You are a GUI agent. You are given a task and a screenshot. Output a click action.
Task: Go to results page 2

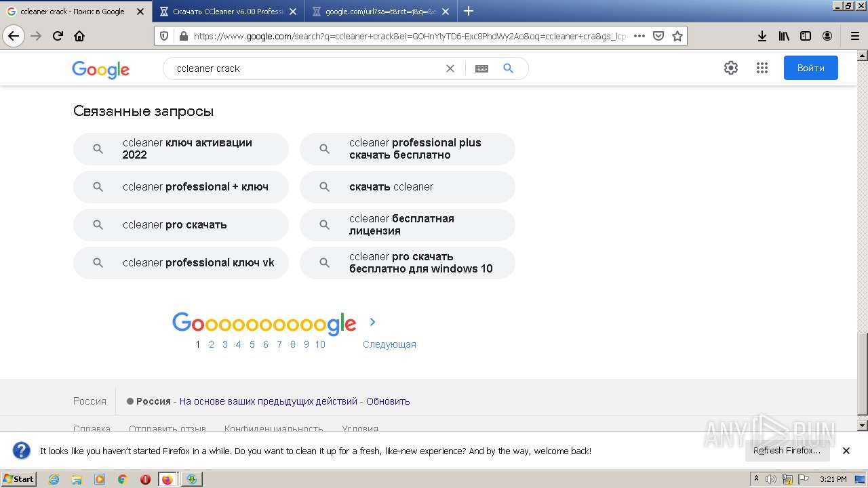pyautogui.click(x=212, y=344)
